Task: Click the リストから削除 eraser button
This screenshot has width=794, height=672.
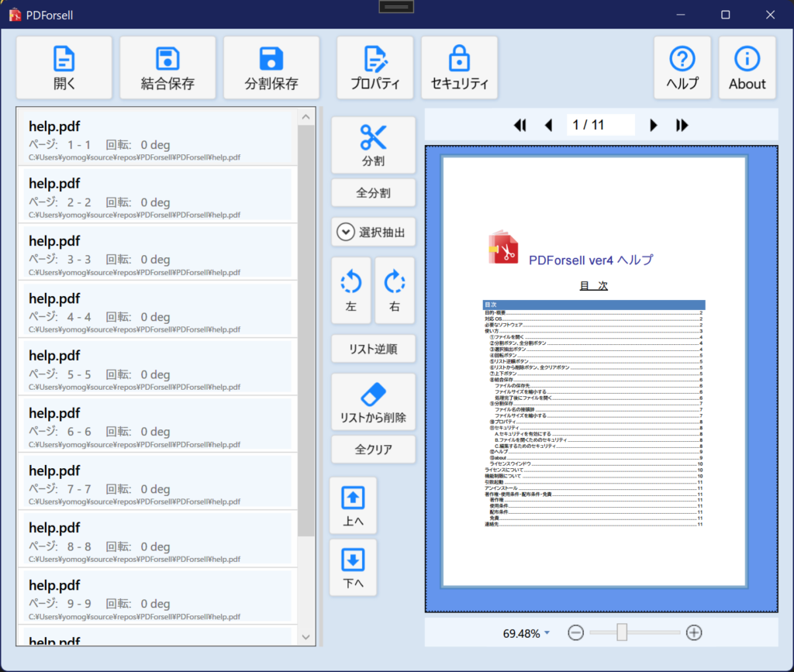Action: (x=373, y=402)
